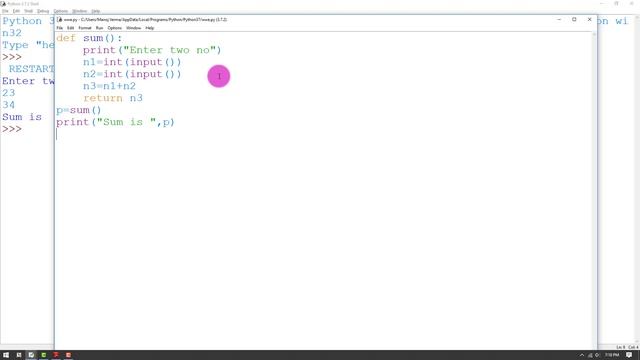Open the File menu in the Python Shell window

pyautogui.click(x=5, y=11)
